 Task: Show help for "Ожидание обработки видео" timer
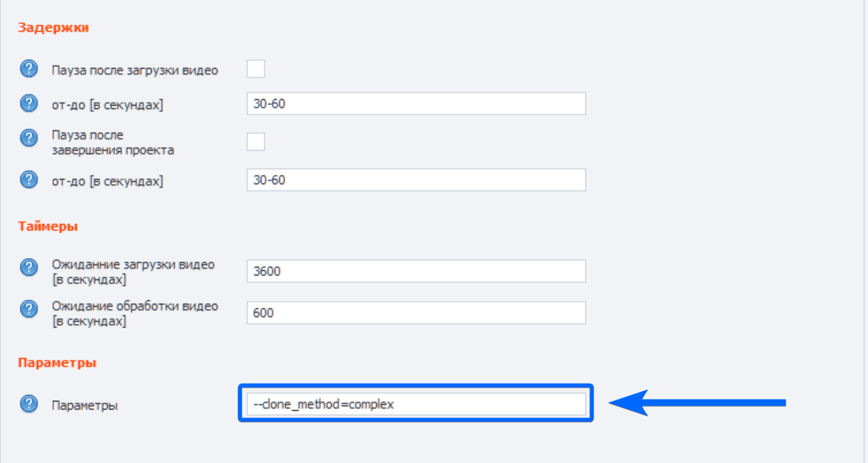29,309
